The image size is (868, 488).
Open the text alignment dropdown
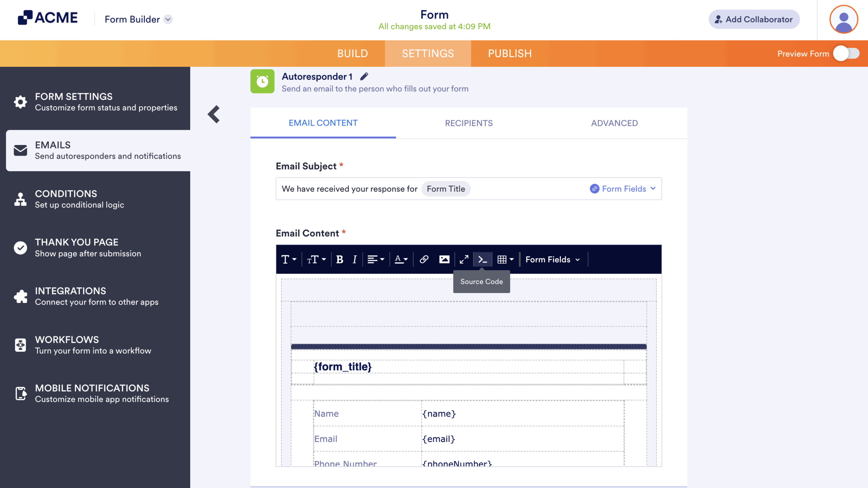(x=376, y=259)
